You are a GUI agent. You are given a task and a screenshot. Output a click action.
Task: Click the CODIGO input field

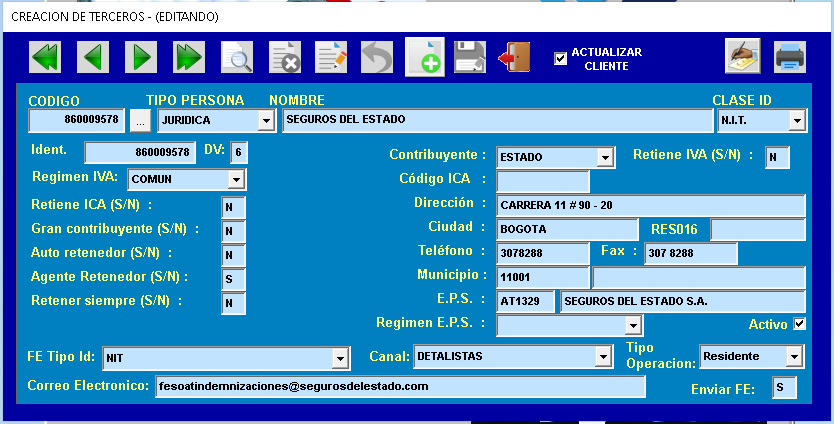click(77, 121)
